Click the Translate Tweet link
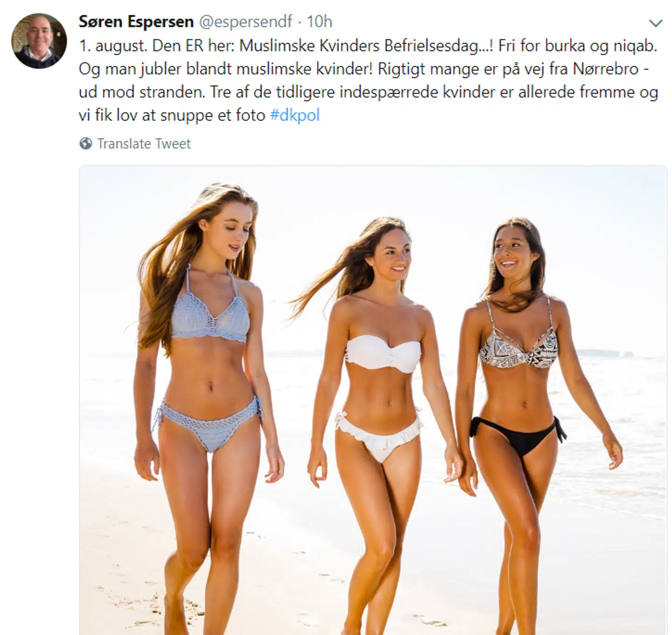Image resolution: width=672 pixels, height=635 pixels. (x=144, y=144)
